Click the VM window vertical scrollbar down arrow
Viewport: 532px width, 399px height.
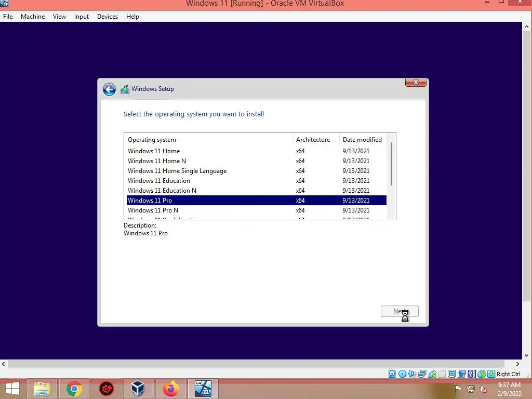tap(526, 355)
